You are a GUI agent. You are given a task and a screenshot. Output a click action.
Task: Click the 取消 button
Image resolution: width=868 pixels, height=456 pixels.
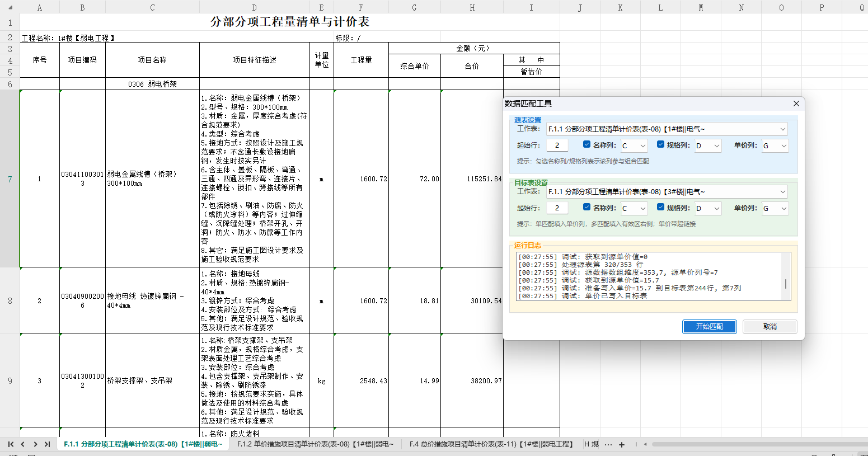pos(770,326)
